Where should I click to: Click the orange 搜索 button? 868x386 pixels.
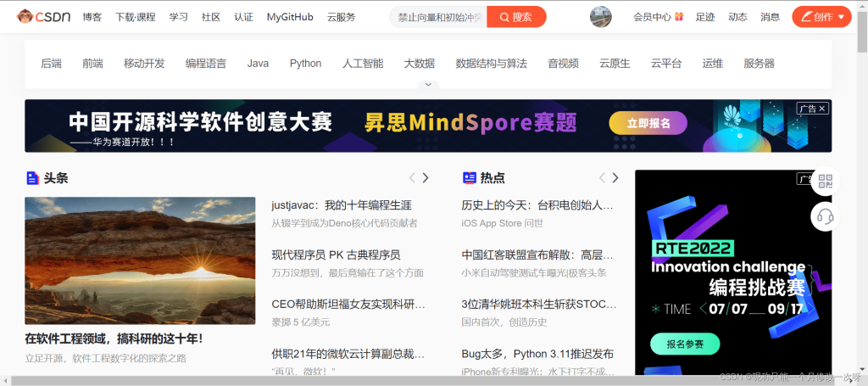click(516, 17)
